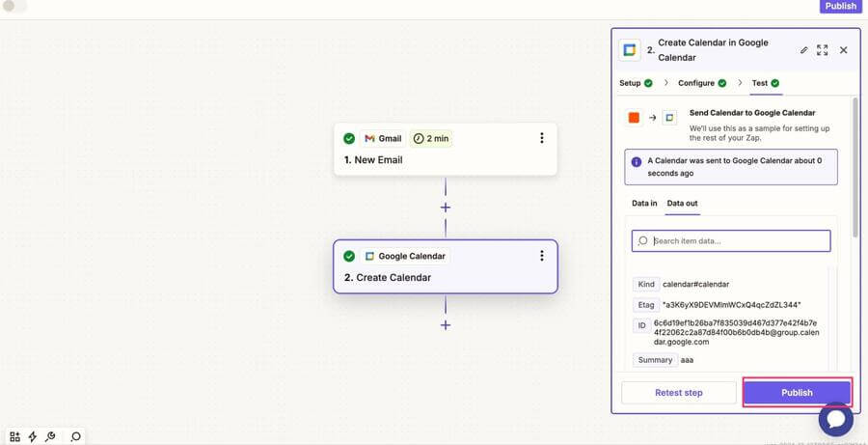Switch to the Test tab

766,83
